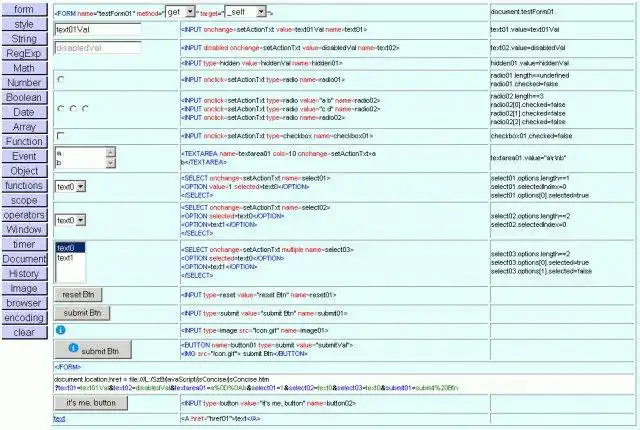
Task: Click the textarea scroll down arrow
Action: tap(111, 163)
